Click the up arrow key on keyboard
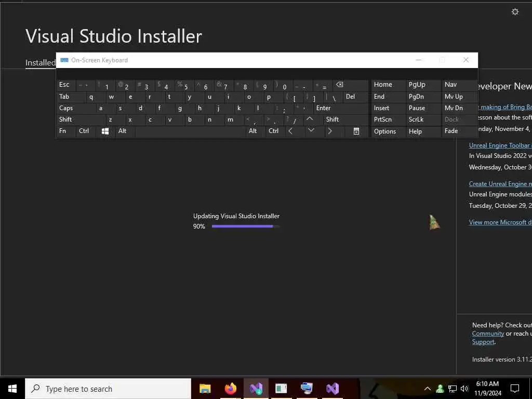 click(310, 119)
